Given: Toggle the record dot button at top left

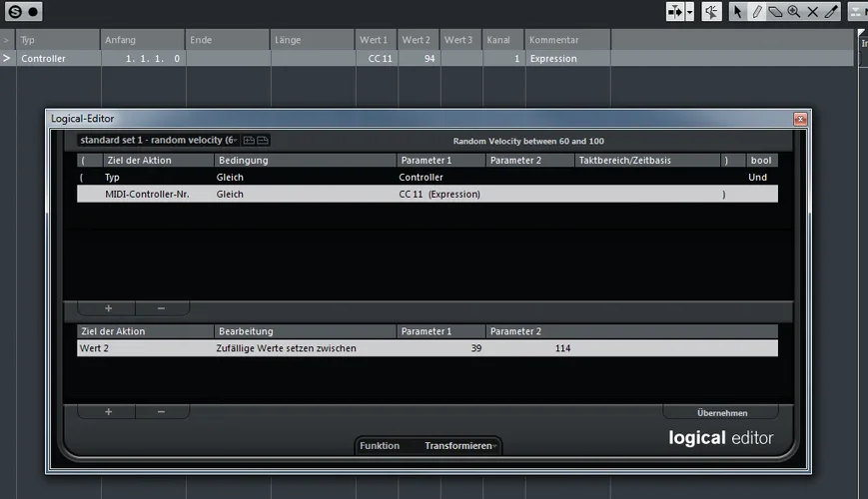Looking at the screenshot, I should tap(33, 12).
